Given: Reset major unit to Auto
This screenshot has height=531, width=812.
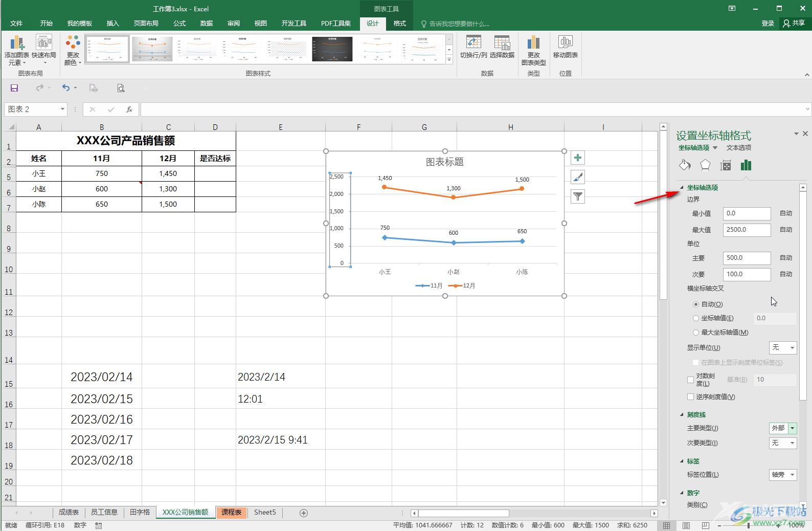Looking at the screenshot, I should 786,258.
